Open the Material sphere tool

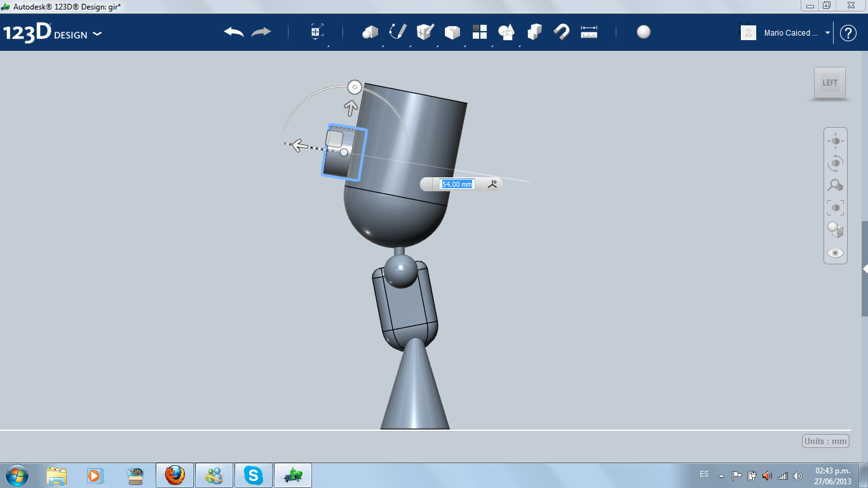coord(644,32)
